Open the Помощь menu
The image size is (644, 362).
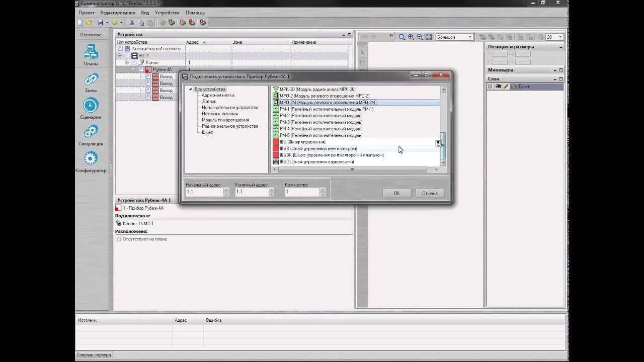pos(195,13)
